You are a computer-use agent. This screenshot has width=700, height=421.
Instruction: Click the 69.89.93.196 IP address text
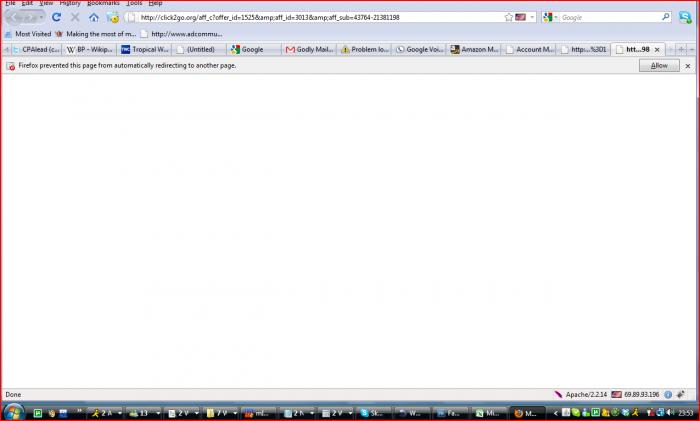[642, 395]
